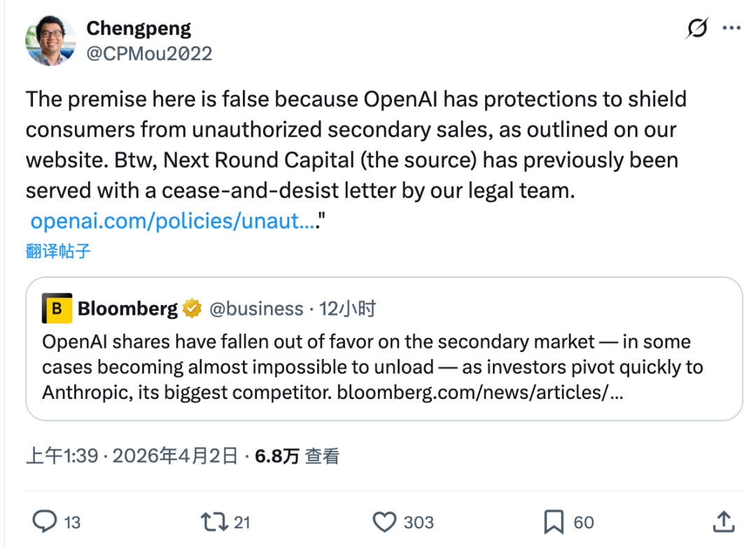Bookmark this post
Screen dimensions: 756x548
tap(554, 521)
